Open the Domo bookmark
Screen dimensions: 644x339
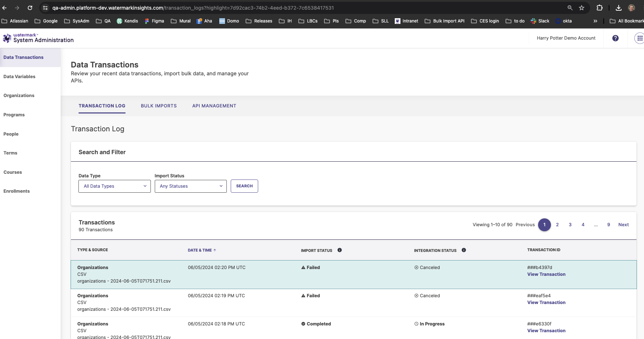pos(229,21)
